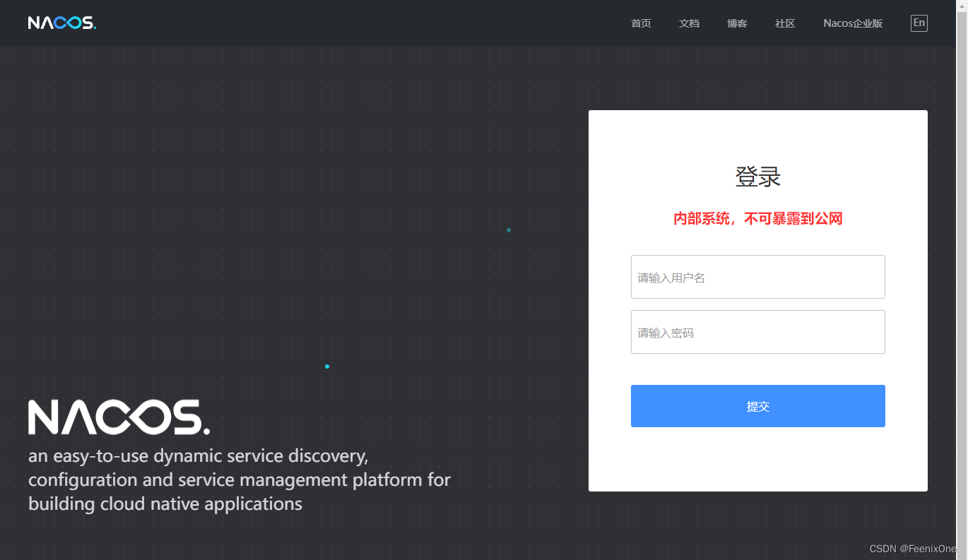Image resolution: width=968 pixels, height=560 pixels.
Task: Switch language with the En toggle
Action: tap(919, 23)
